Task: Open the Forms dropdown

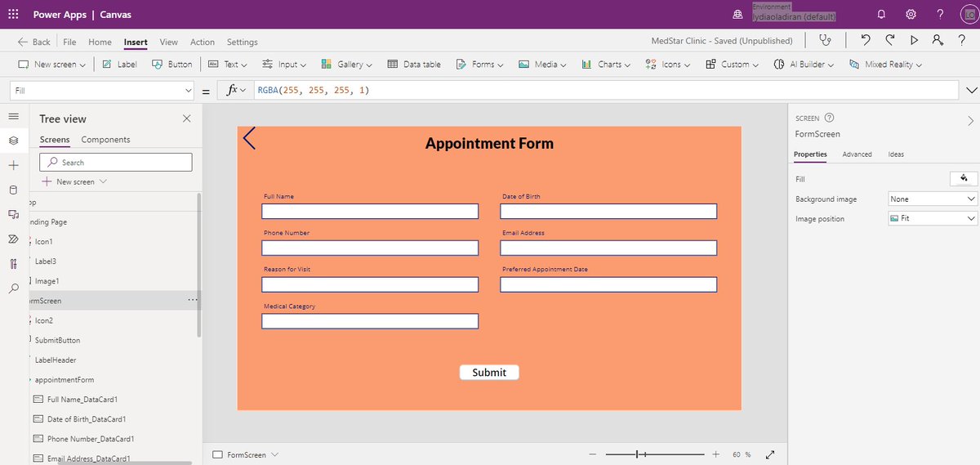Action: click(480, 65)
